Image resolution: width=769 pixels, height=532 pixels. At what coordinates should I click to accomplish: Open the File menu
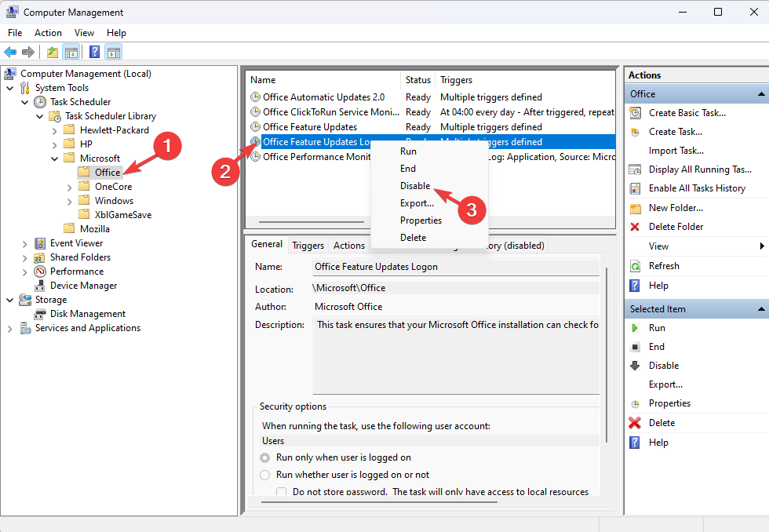point(15,33)
